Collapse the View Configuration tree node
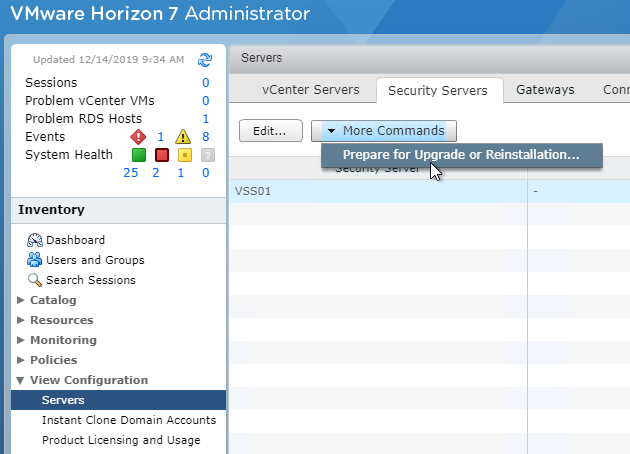The width and height of the screenshot is (630, 454). tap(20, 380)
